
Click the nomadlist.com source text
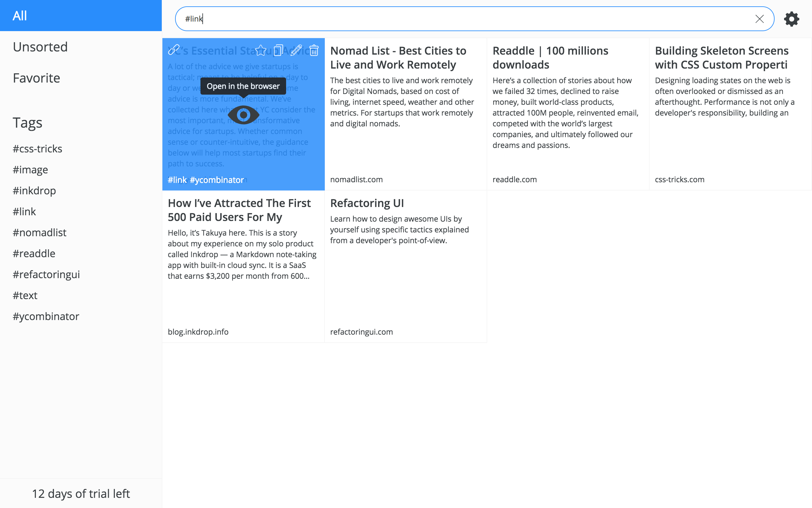click(356, 179)
